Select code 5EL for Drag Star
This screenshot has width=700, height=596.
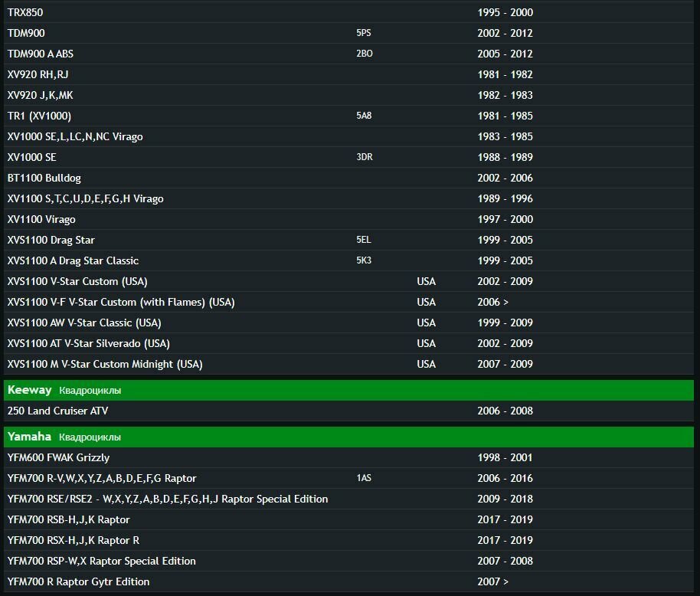click(363, 240)
